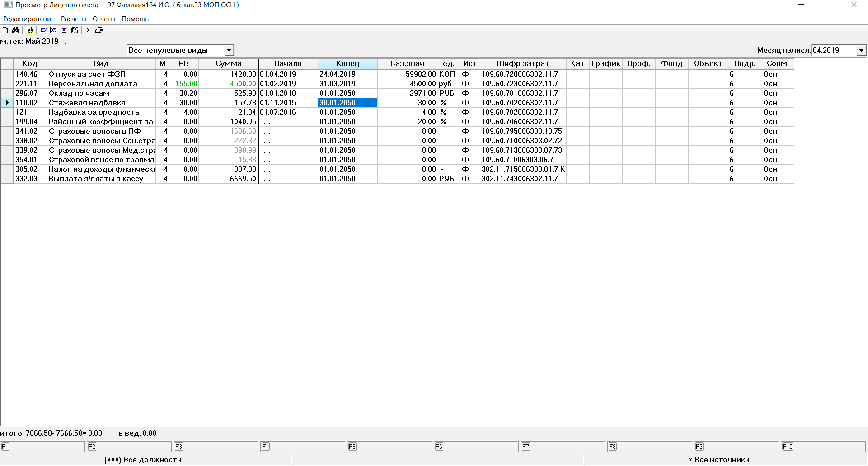Click the НУ toolbar icon

43,30
